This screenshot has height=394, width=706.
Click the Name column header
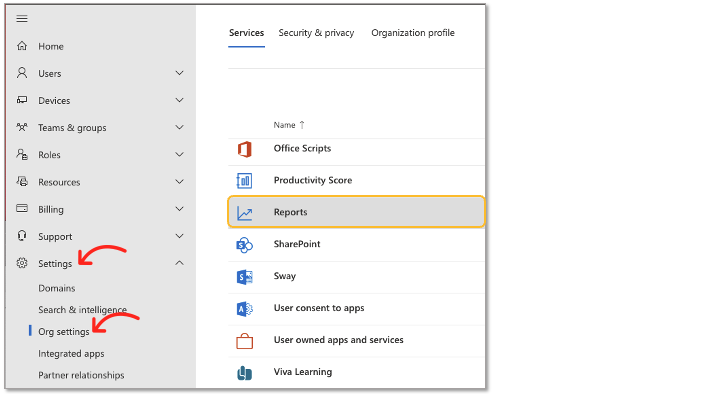click(285, 125)
